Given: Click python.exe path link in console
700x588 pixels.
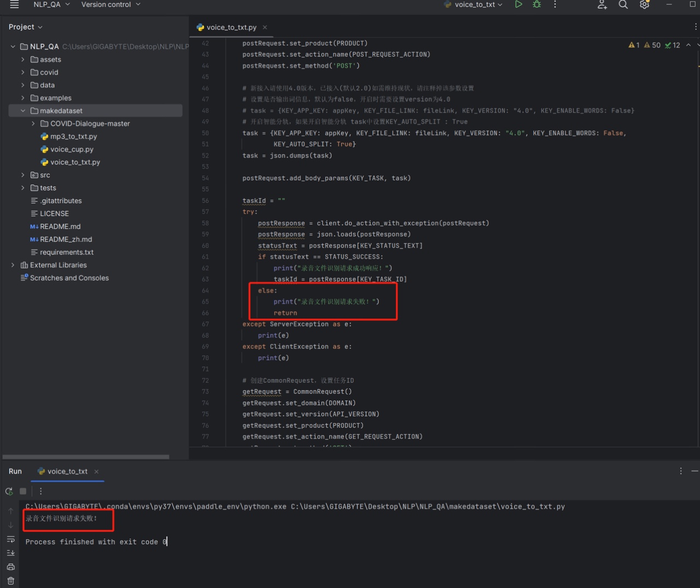Looking at the screenshot, I should click(x=156, y=507).
